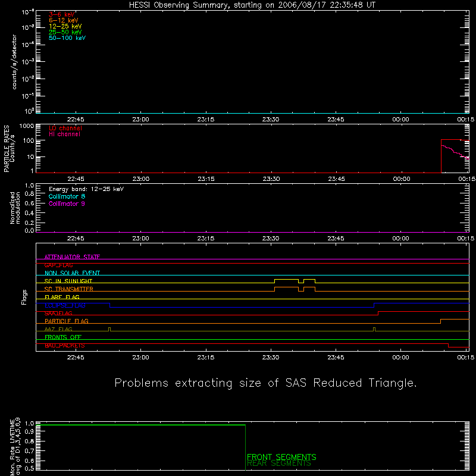The height and width of the screenshot is (476, 476).
Task: Select the 25-50 keV legend entry
Action: point(65,32)
